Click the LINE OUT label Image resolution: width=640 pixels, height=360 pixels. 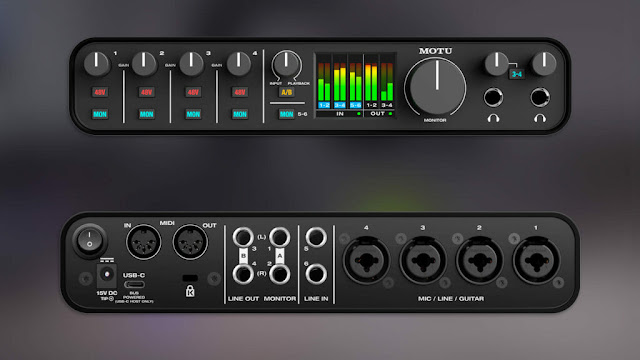pos(243,299)
